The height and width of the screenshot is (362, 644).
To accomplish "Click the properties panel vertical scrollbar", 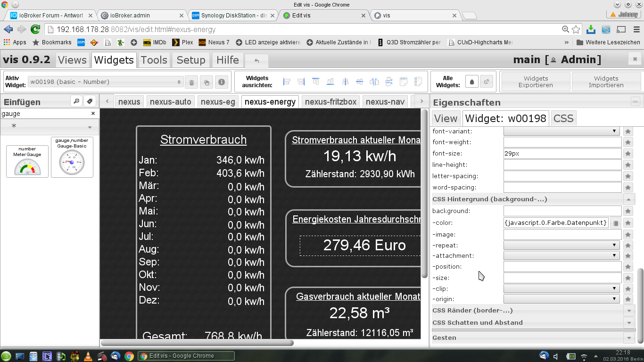I will point(640,305).
